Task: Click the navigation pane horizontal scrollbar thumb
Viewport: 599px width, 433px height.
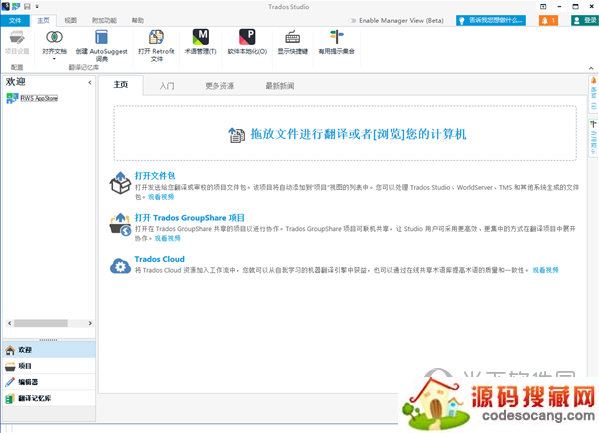Action: [x=40, y=323]
